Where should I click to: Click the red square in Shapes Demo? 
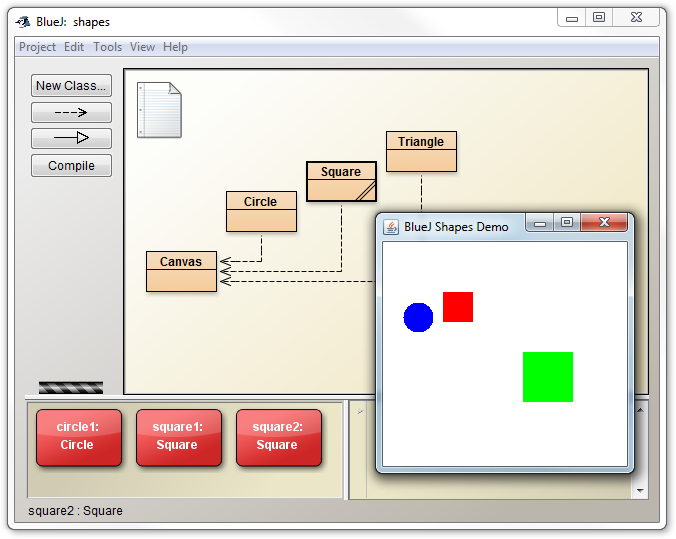458,307
